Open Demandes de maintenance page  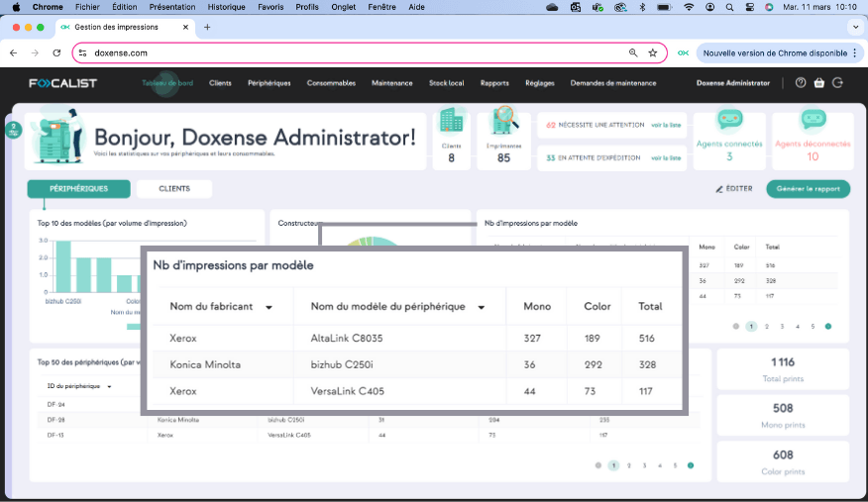[613, 83]
